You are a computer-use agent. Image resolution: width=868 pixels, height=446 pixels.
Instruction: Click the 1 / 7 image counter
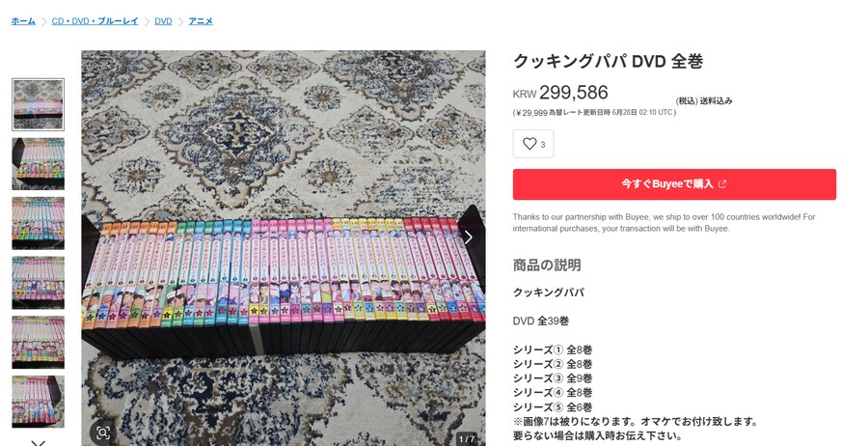pos(466,439)
